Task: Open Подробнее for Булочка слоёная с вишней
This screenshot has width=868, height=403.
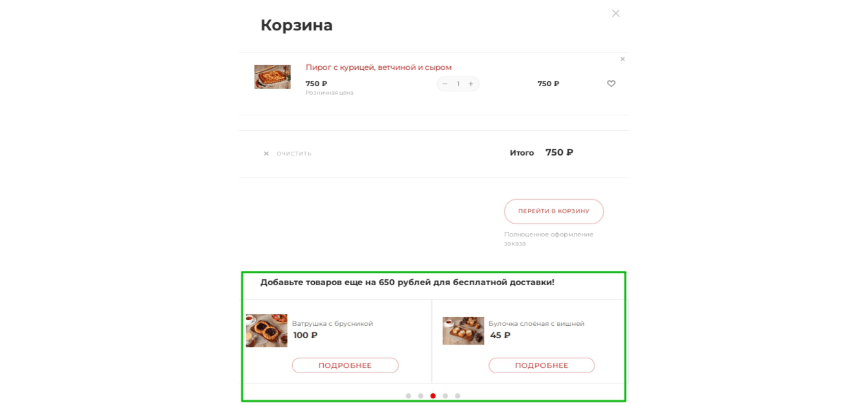Action: coord(542,365)
